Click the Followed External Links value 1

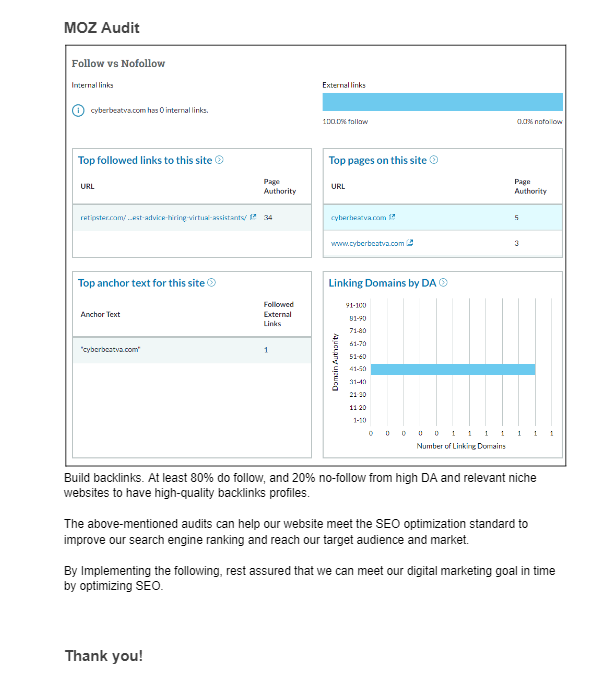(266, 350)
